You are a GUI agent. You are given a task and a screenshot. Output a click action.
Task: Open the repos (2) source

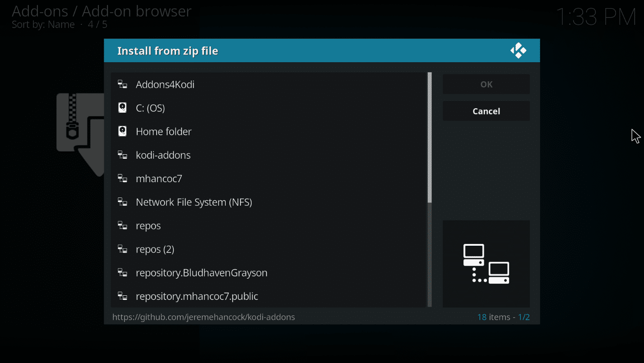pos(269,249)
